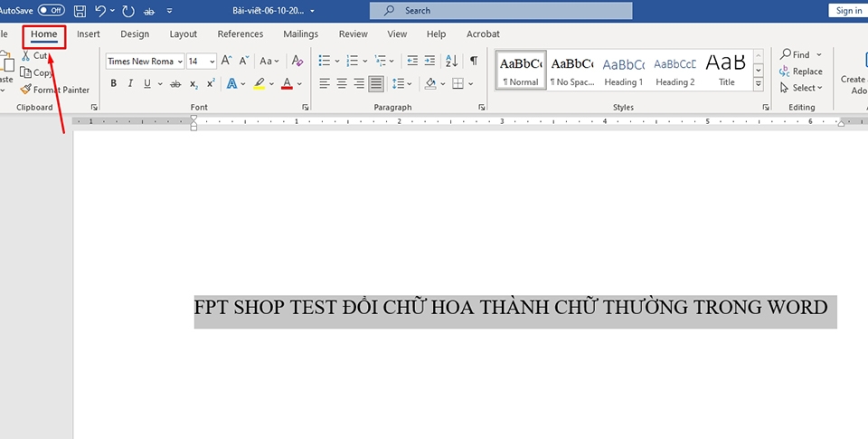The height and width of the screenshot is (439, 868).
Task: Open Font dialog launcher
Action: [306, 108]
